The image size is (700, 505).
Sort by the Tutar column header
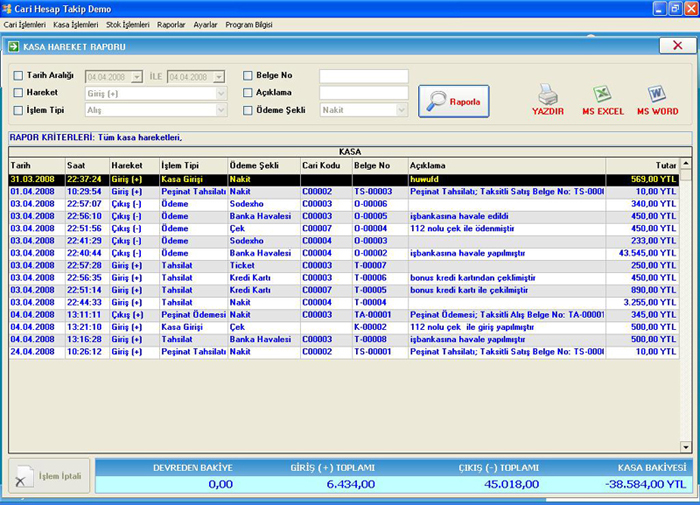coord(642,165)
